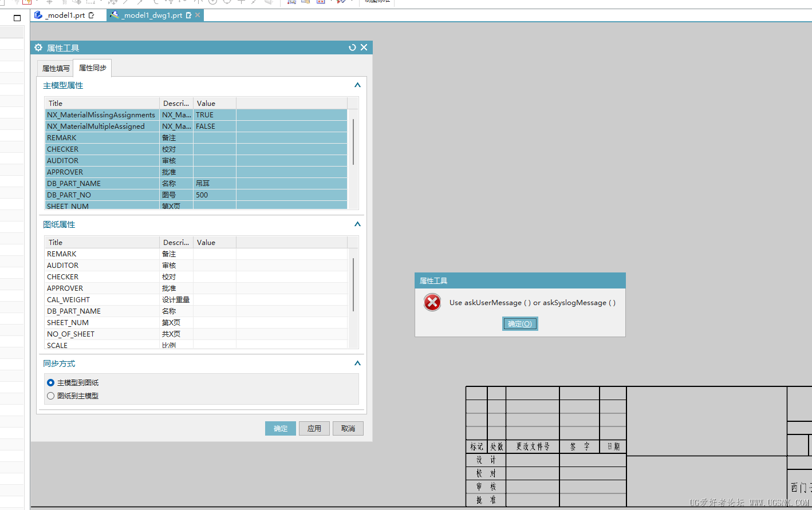
Task: Click Value header in 主模型属性 table
Action: pyautogui.click(x=215, y=103)
